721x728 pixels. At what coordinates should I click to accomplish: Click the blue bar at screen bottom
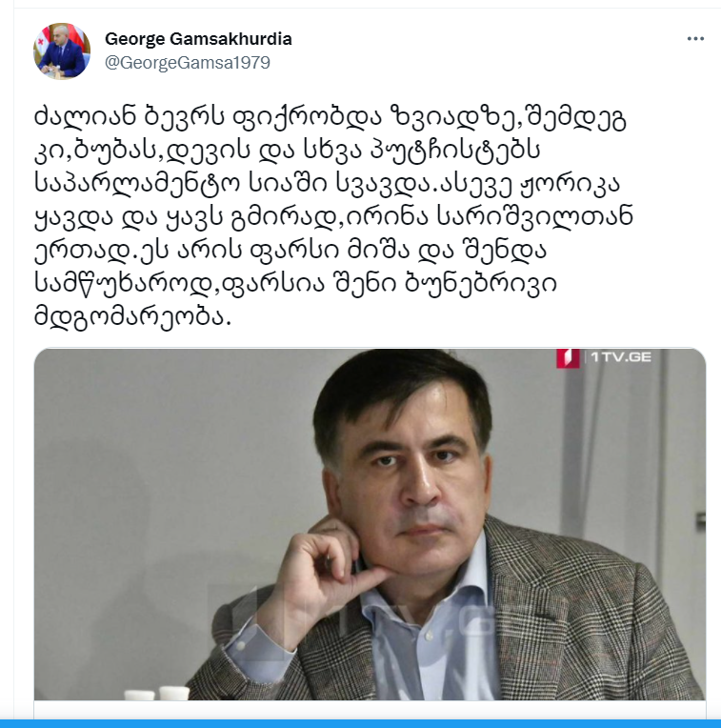point(360,724)
